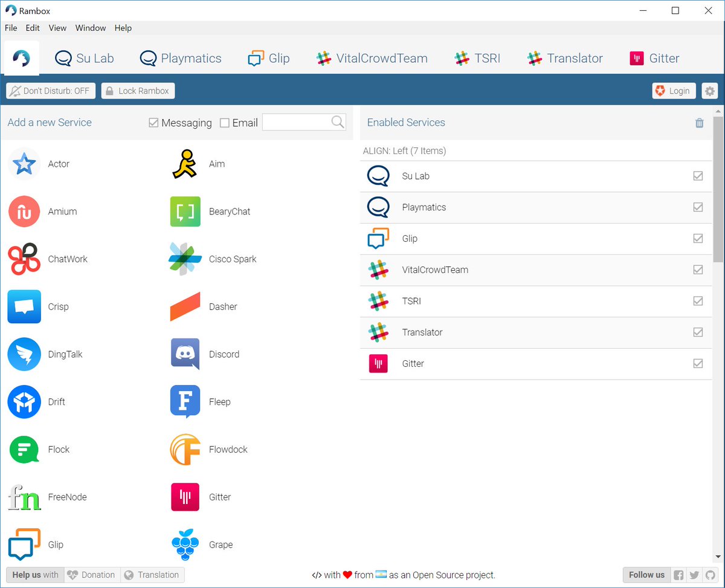Image resolution: width=725 pixels, height=588 pixels.
Task: Add the Discord service icon
Action: pyautogui.click(x=185, y=354)
